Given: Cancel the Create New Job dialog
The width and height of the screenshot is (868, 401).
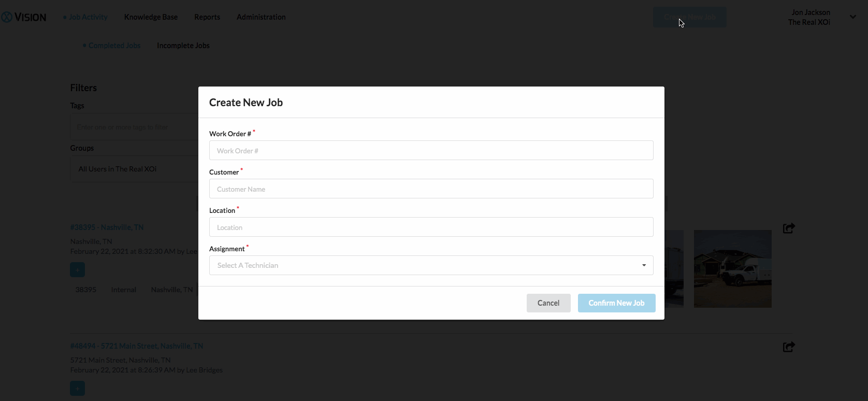Looking at the screenshot, I should pos(548,303).
